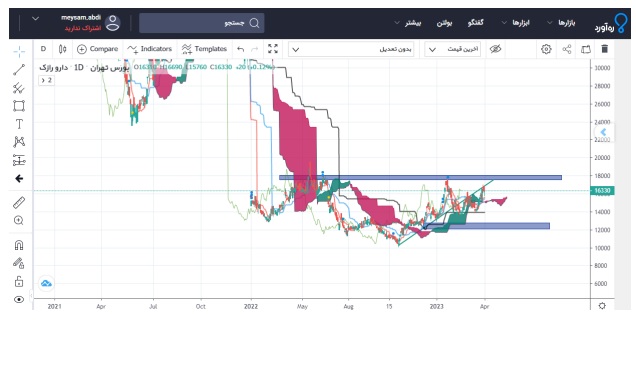636x374 pixels.
Task: Open the candle chart style selector
Action: tap(62, 49)
